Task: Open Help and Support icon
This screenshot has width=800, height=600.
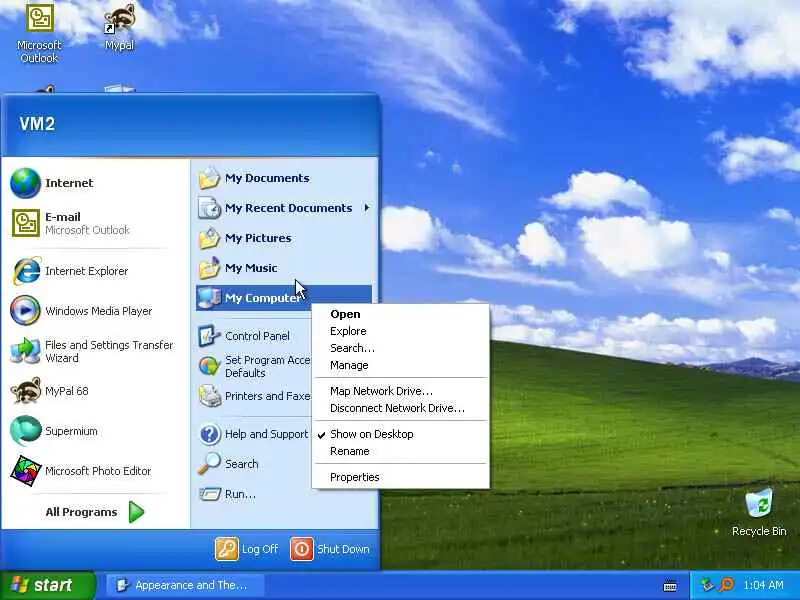Action: (209, 434)
